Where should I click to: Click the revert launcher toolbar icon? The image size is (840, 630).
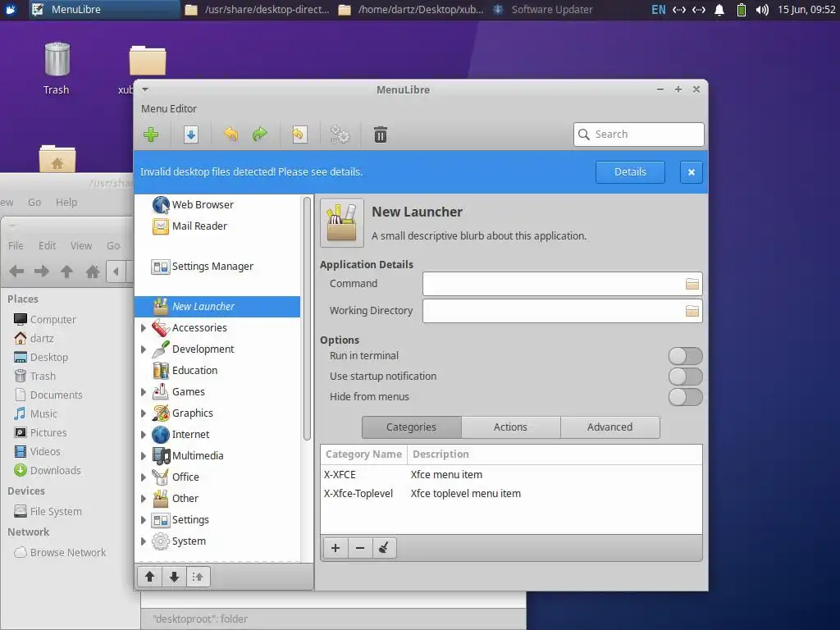[299, 134]
